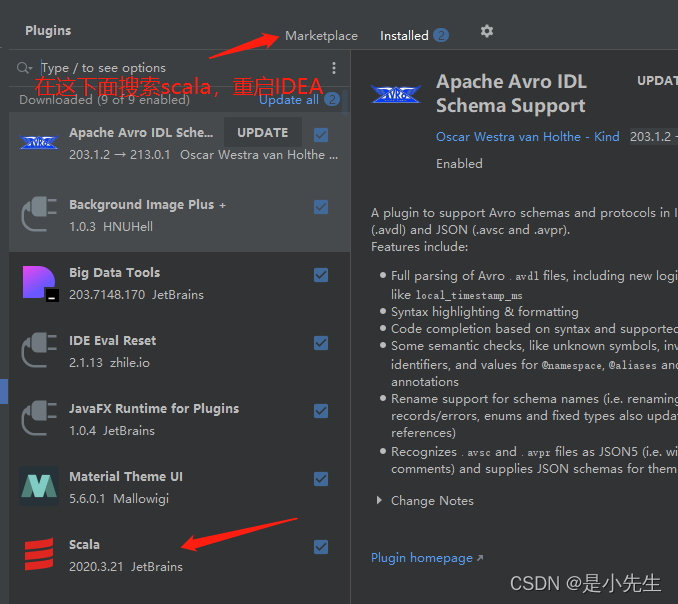This screenshot has height=604, width=678.
Task: Click the IDE Eval Reset plug icon
Action: coord(39,350)
